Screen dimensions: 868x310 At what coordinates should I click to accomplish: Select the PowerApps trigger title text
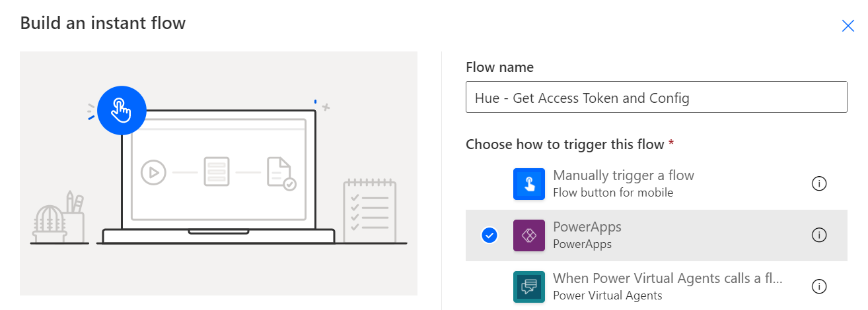(587, 227)
